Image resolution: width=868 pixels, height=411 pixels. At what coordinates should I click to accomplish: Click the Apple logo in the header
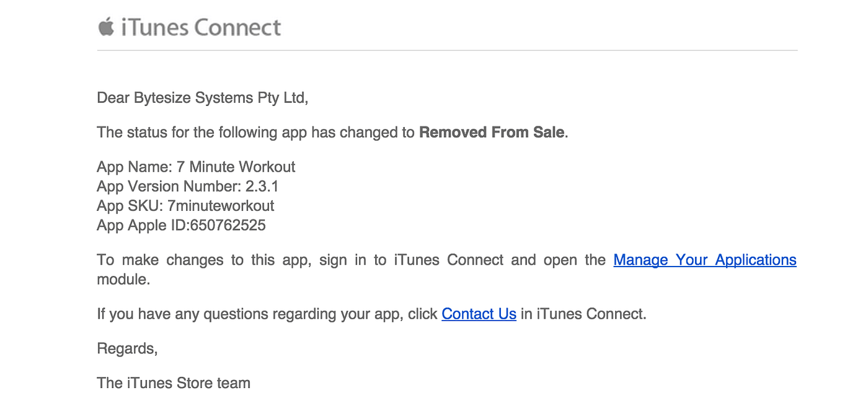(106, 27)
